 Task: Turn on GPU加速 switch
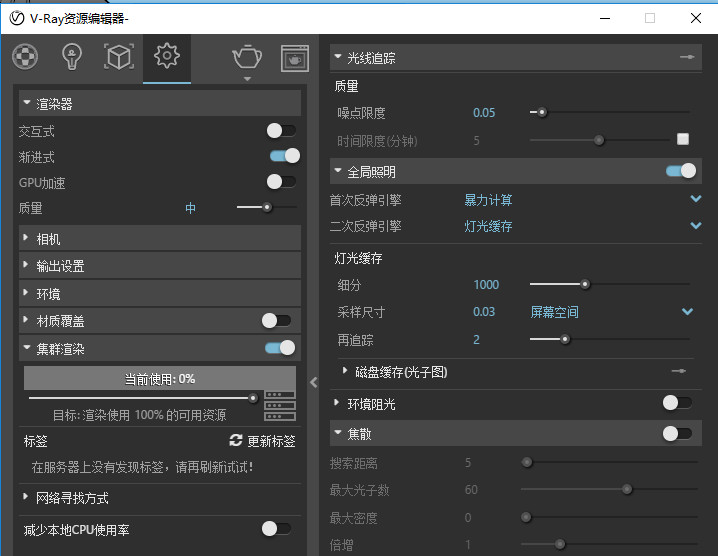281,182
